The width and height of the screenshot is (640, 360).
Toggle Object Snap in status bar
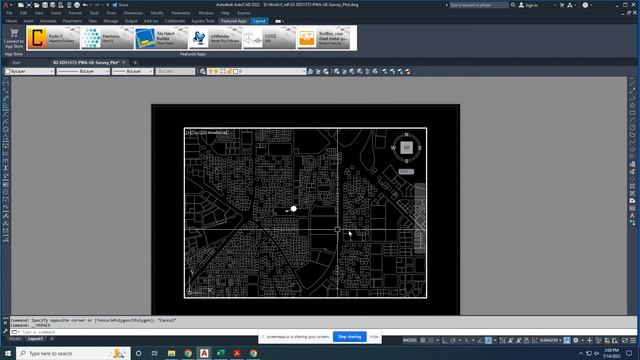[488, 340]
